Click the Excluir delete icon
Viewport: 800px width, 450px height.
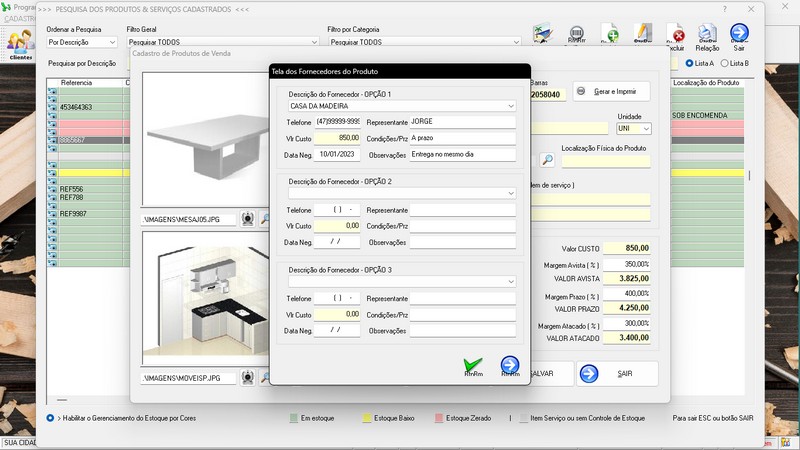click(x=676, y=37)
